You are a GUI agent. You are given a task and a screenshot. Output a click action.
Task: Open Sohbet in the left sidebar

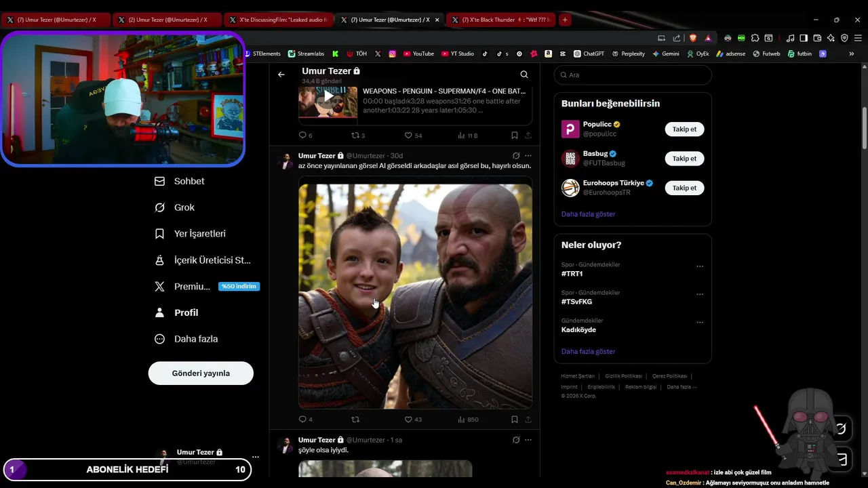click(180, 181)
